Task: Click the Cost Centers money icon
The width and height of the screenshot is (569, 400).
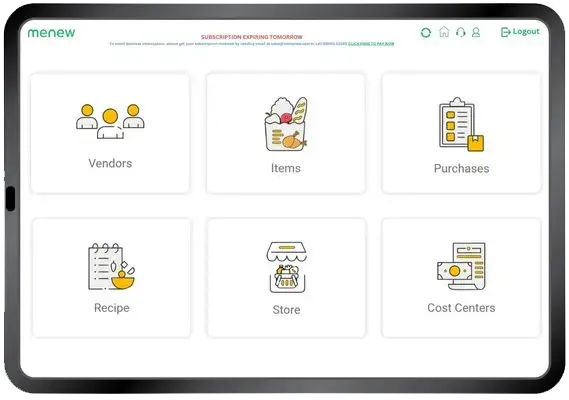Action: (x=461, y=266)
